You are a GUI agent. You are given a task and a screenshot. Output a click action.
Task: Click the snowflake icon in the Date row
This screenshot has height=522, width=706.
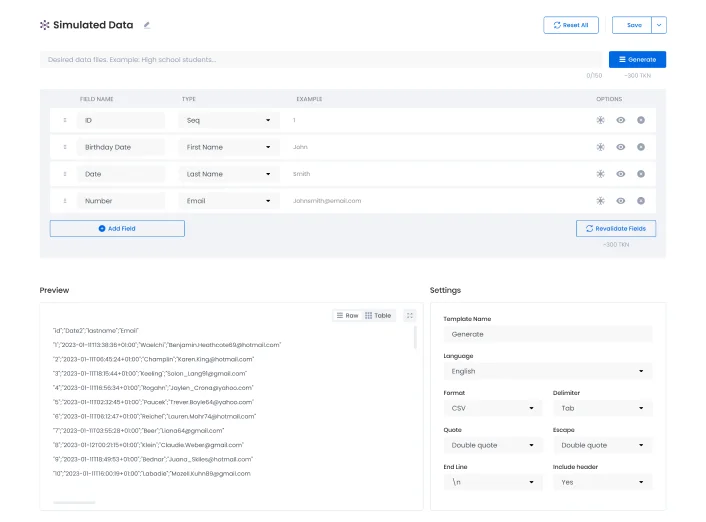click(x=600, y=174)
